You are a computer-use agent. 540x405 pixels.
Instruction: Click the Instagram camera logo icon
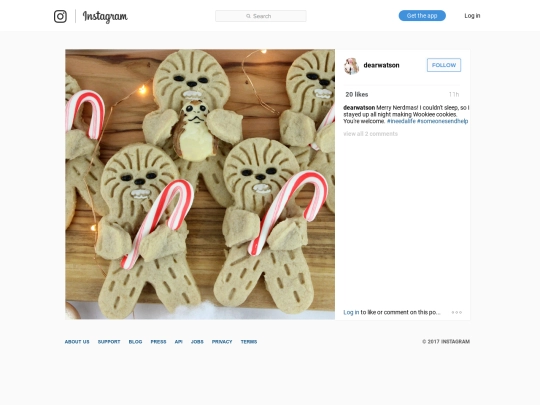tap(60, 16)
